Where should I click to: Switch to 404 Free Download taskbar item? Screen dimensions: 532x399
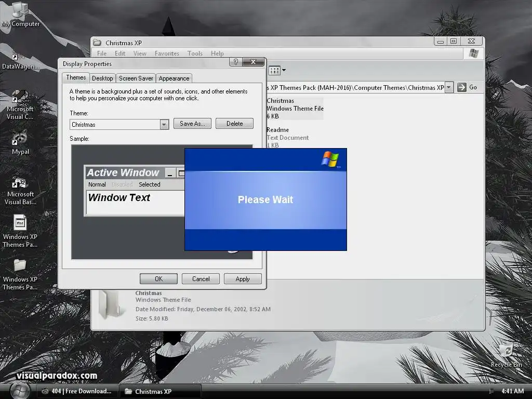[x=77, y=391]
